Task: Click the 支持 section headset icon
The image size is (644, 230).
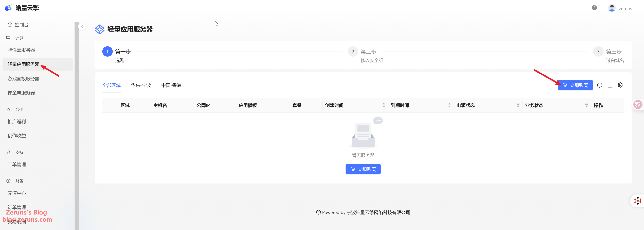Action: [9, 152]
